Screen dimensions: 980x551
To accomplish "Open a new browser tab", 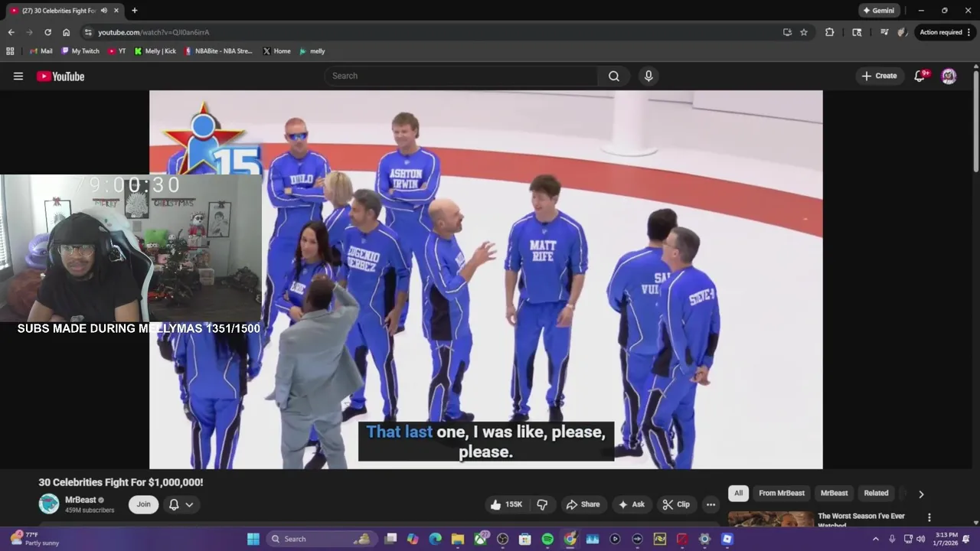I will [x=135, y=11].
